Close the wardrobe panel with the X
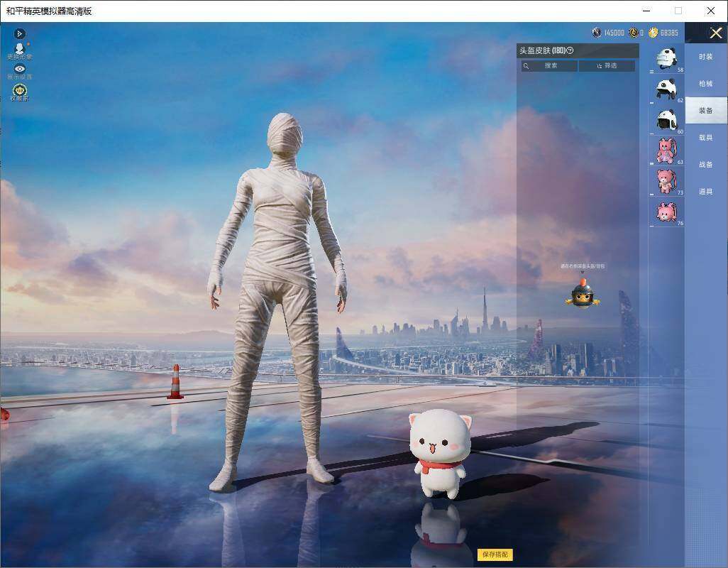The image size is (728, 568). click(x=715, y=33)
